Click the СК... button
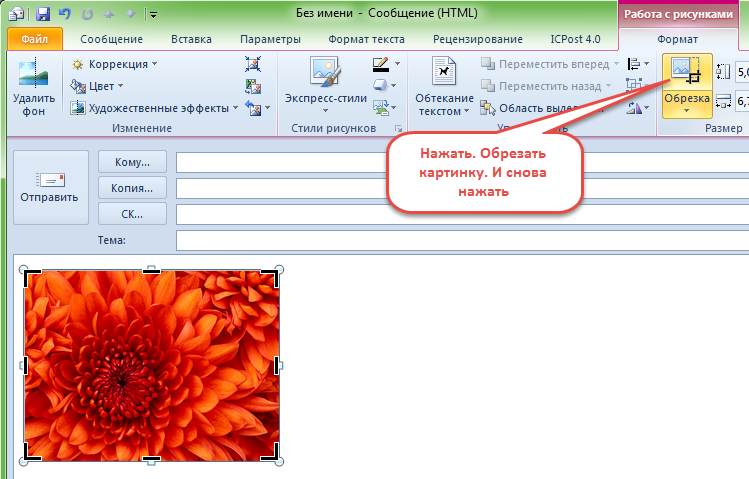The height and width of the screenshot is (479, 749). click(132, 214)
